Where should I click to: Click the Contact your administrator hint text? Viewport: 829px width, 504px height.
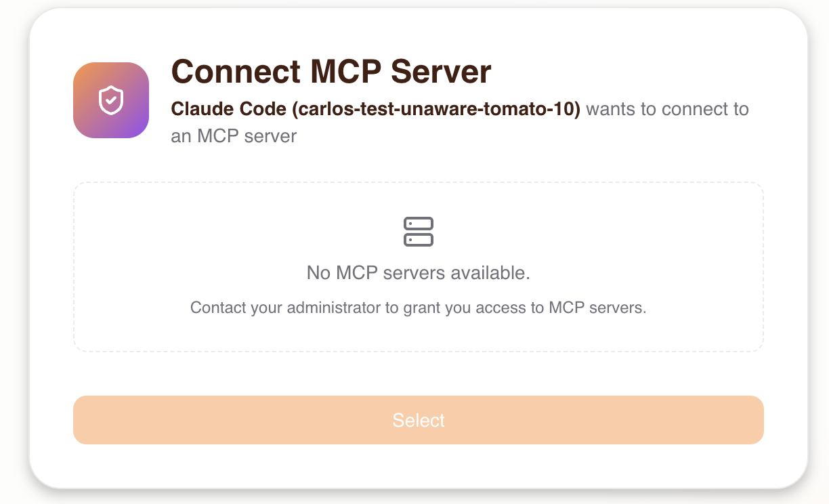pyautogui.click(x=418, y=308)
